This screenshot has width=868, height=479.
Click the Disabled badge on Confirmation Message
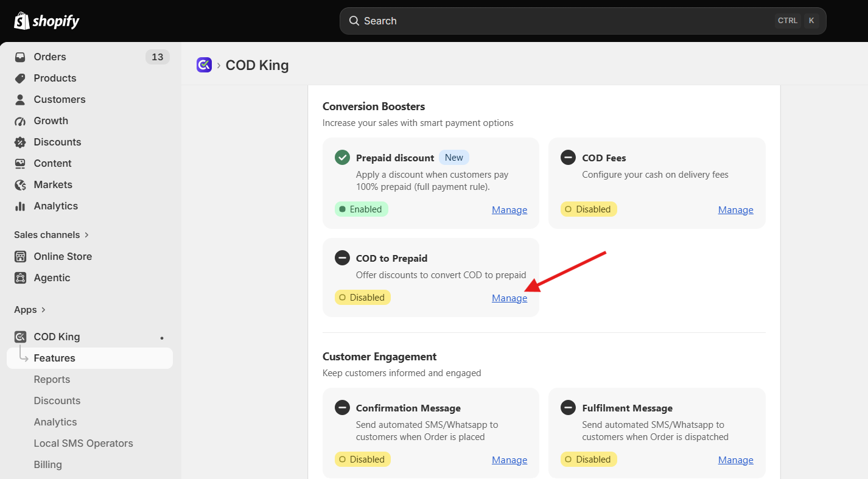tap(363, 460)
